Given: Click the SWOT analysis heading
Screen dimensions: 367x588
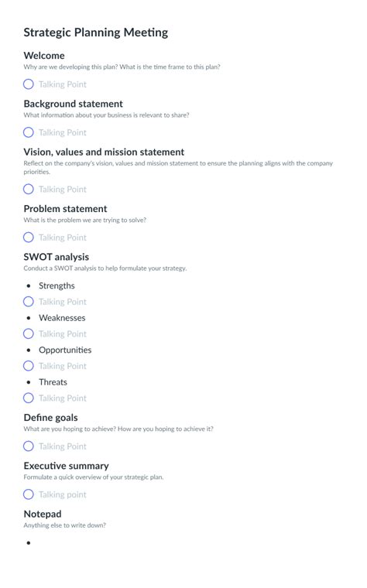Looking at the screenshot, I should 57,257.
